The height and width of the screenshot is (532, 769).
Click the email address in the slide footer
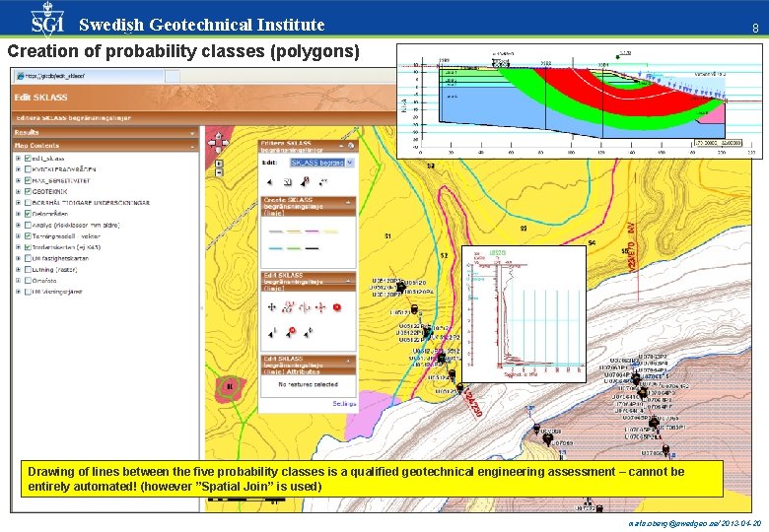tap(672, 524)
